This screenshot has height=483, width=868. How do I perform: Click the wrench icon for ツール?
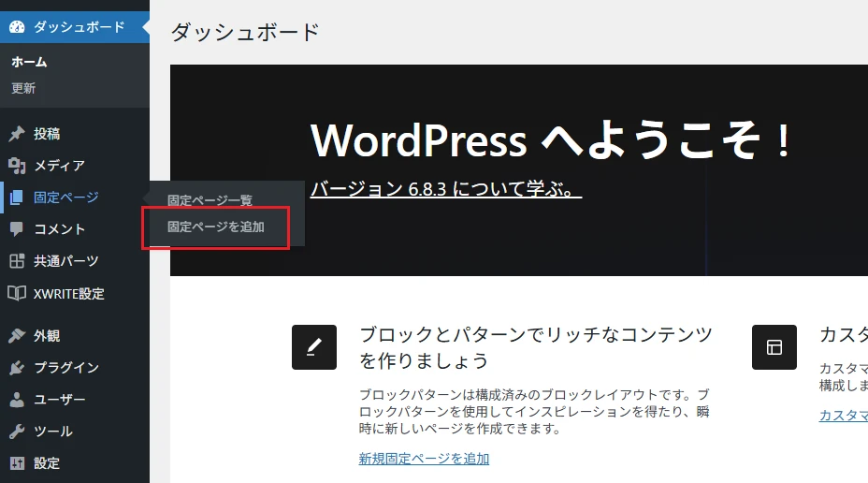(17, 432)
